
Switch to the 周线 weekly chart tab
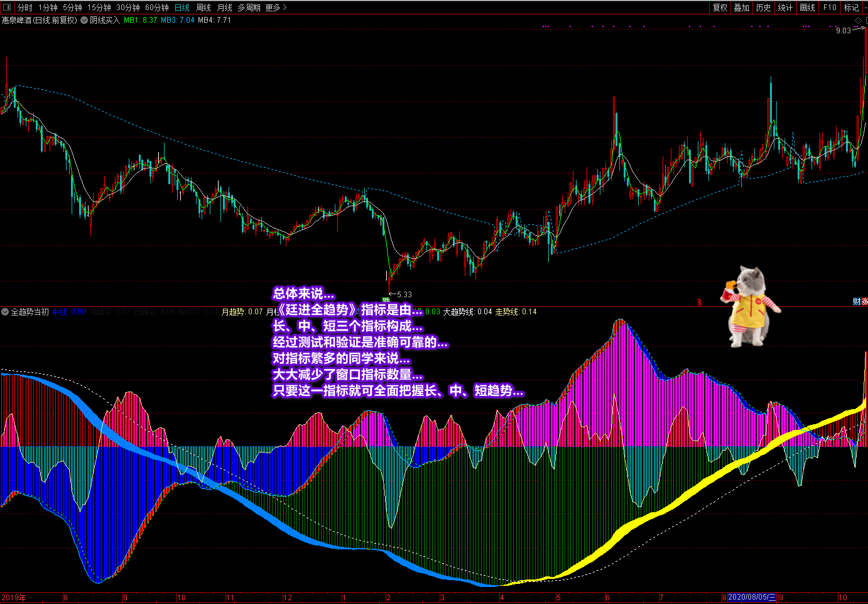click(203, 8)
